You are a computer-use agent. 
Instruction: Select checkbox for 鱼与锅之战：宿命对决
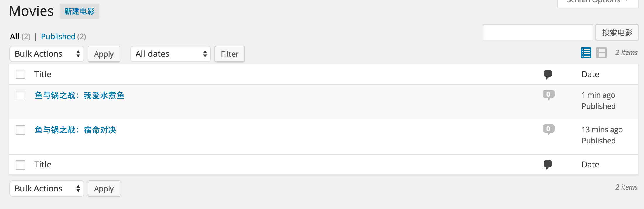[x=20, y=130]
